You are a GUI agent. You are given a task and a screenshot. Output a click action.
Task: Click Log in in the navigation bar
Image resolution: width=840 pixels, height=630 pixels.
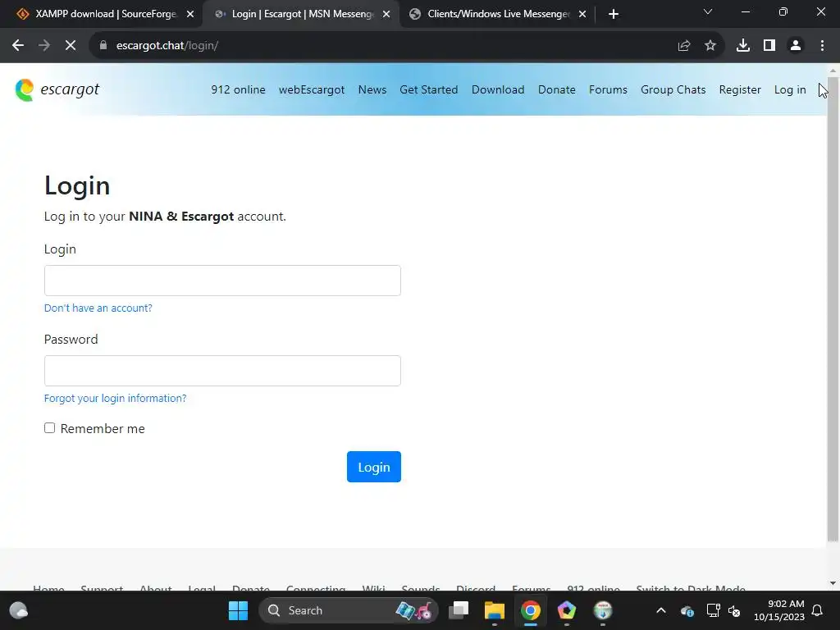tap(790, 90)
